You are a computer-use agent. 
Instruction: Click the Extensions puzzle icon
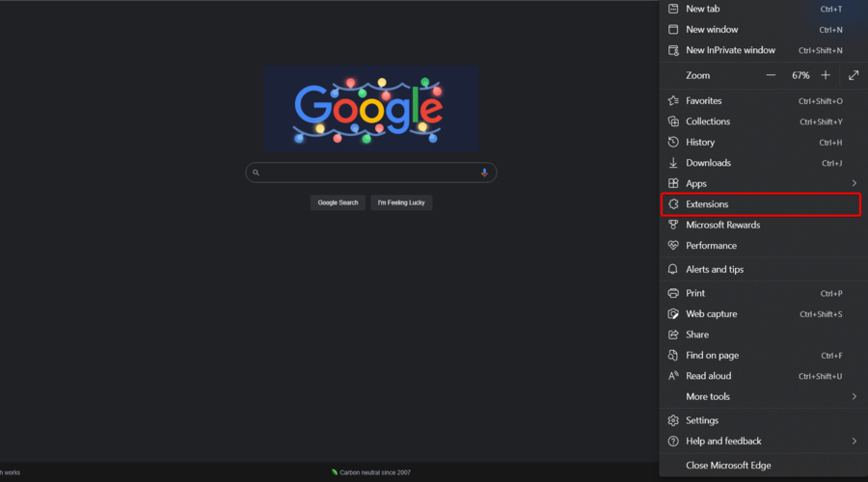pyautogui.click(x=673, y=204)
